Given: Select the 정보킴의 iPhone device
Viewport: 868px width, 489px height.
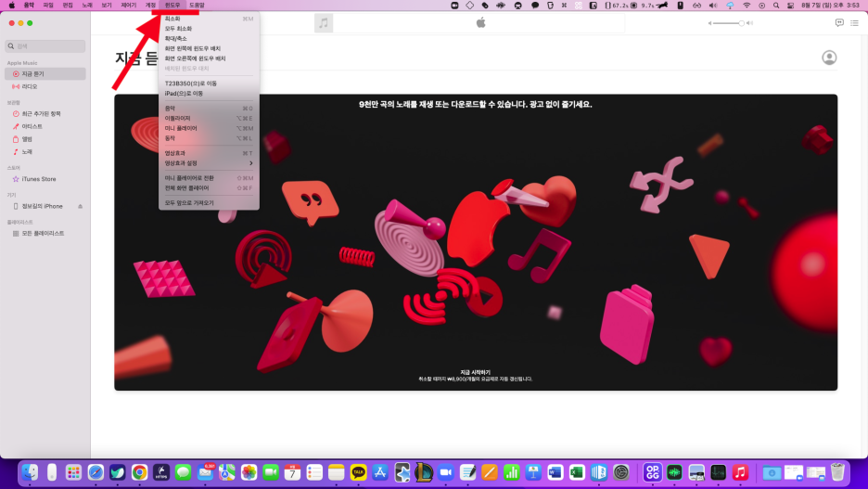Looking at the screenshot, I should tap(42, 206).
